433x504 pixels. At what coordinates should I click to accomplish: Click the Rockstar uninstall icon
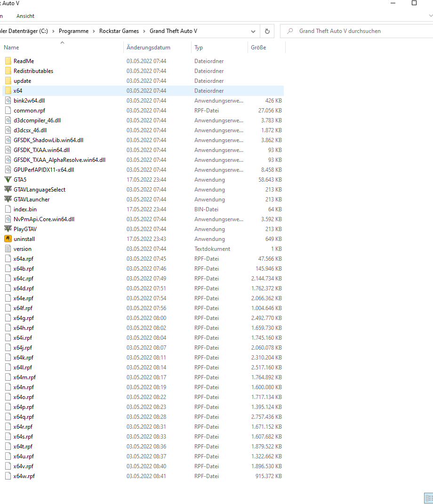[8, 239]
